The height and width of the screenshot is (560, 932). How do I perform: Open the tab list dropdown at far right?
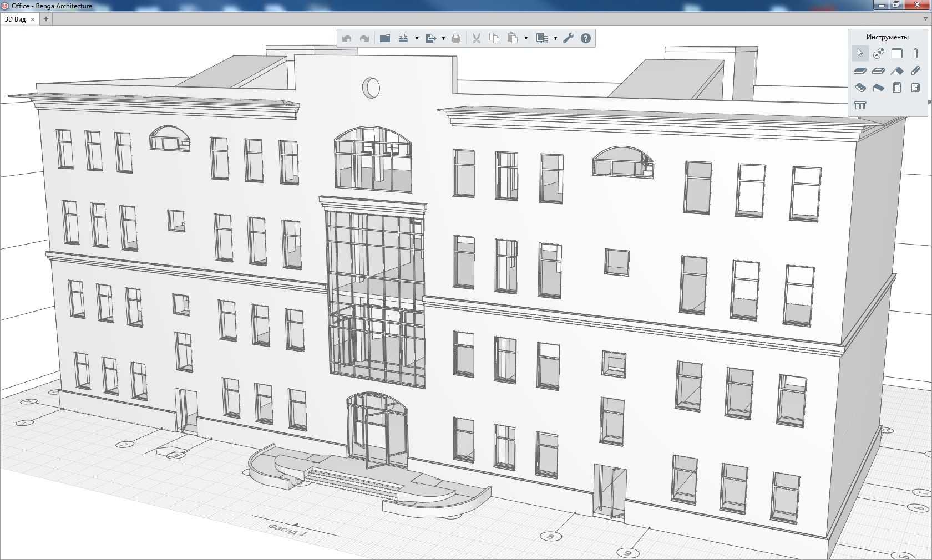(925, 19)
